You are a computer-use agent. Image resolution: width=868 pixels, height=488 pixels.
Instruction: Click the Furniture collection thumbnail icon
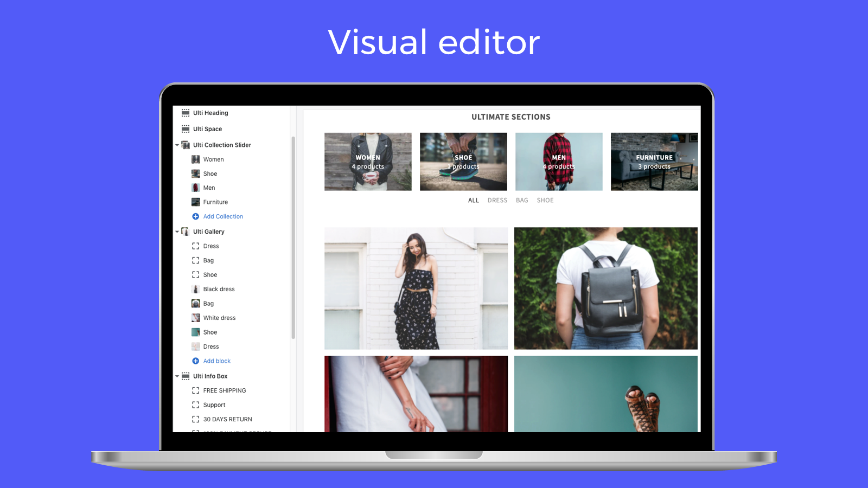195,202
